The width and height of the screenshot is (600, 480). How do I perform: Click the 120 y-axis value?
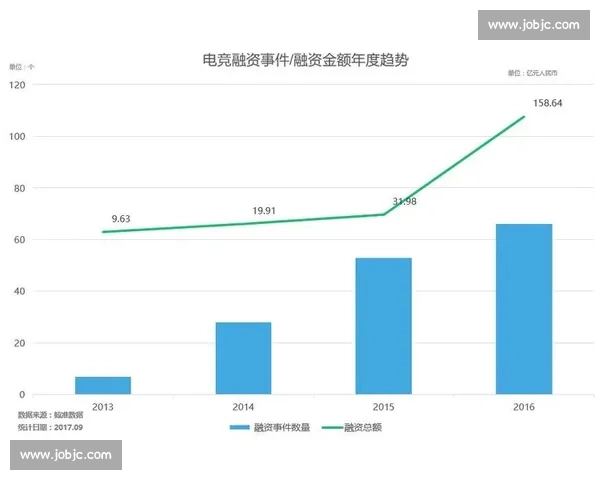(x=17, y=85)
